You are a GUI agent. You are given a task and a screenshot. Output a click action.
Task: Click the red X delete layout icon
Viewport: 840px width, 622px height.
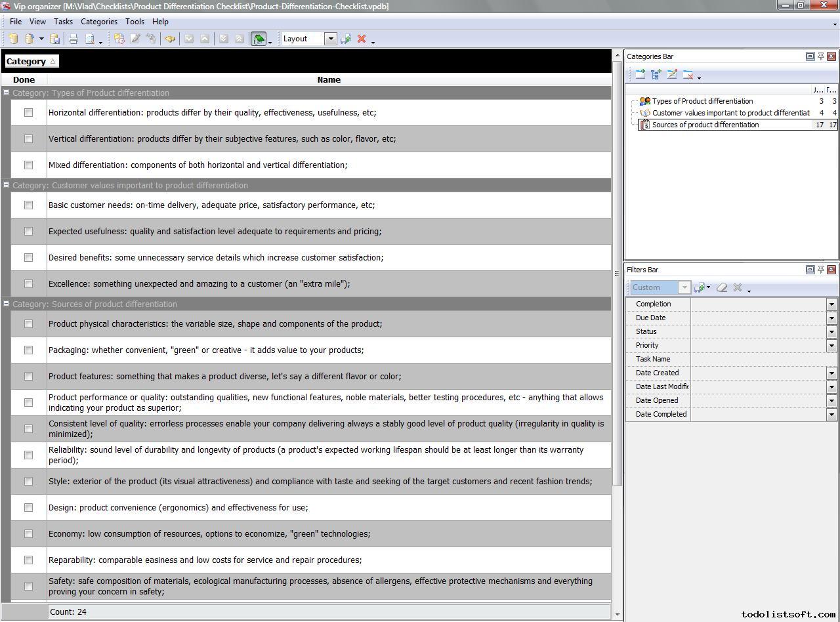(x=361, y=39)
